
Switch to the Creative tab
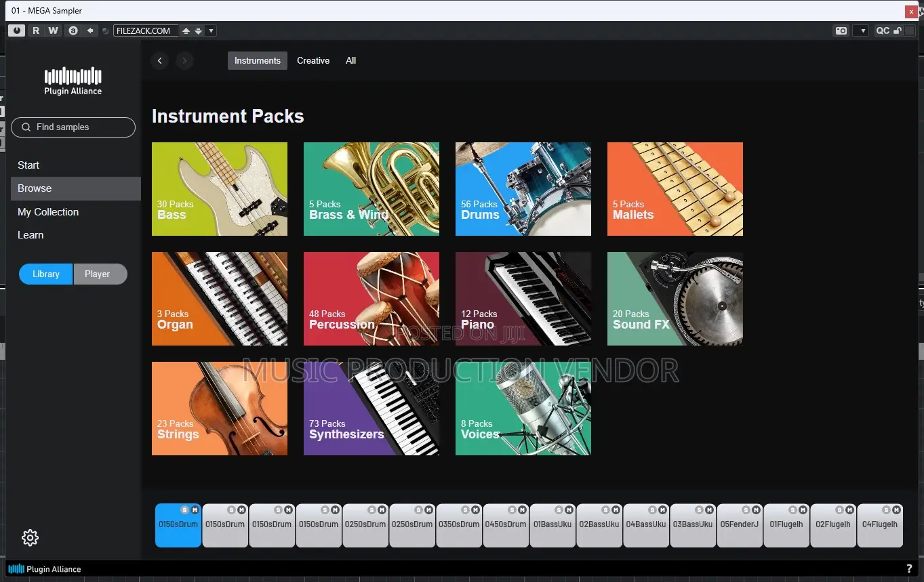[x=313, y=61]
